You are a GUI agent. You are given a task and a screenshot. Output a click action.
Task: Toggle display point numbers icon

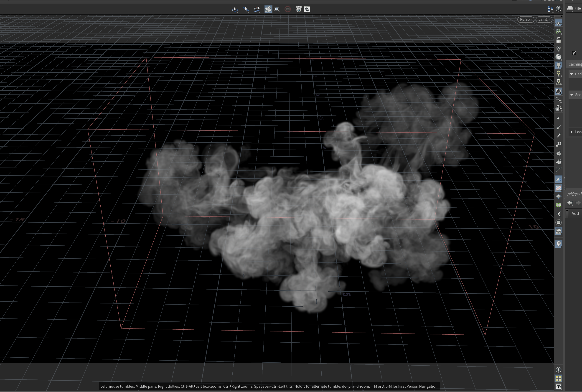559,145
